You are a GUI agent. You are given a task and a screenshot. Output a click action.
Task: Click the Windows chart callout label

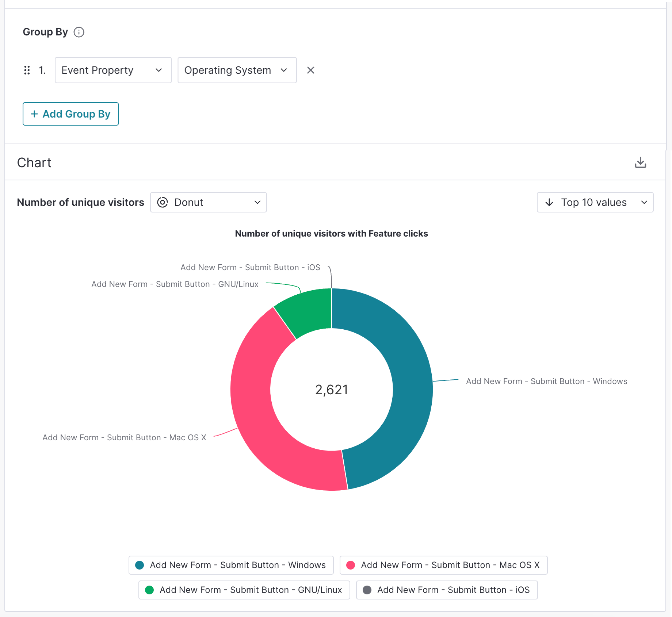(x=546, y=381)
